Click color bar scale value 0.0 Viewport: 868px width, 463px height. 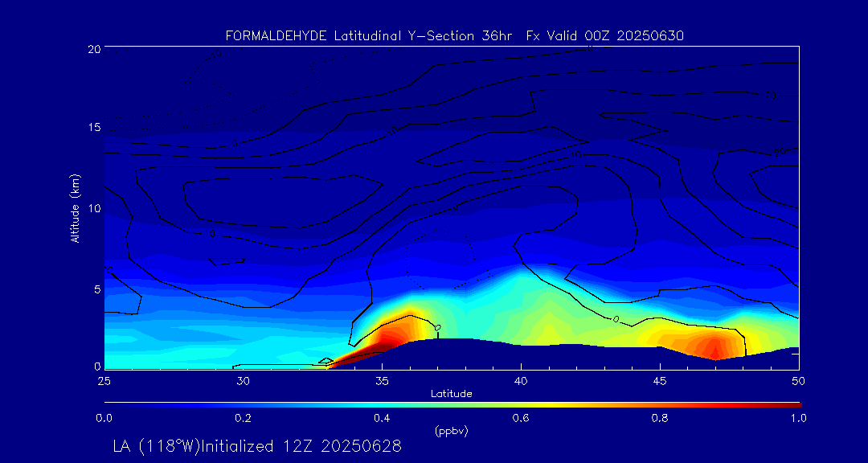coord(104,418)
